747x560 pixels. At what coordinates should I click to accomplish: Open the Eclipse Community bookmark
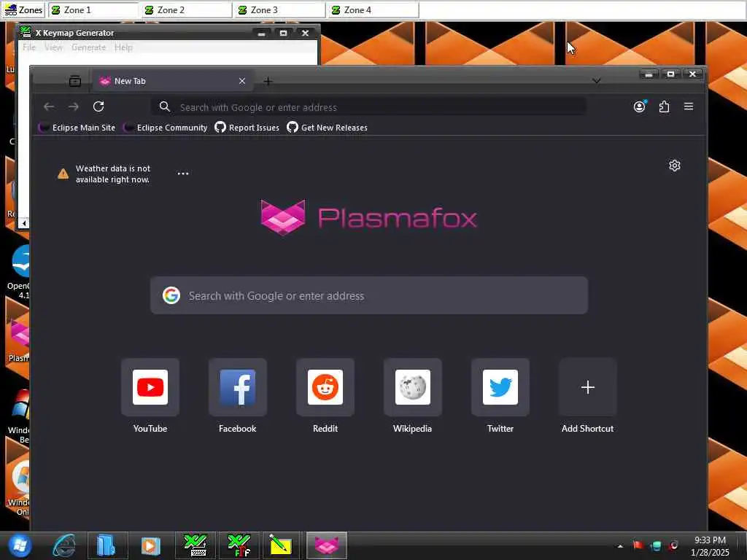pos(166,128)
